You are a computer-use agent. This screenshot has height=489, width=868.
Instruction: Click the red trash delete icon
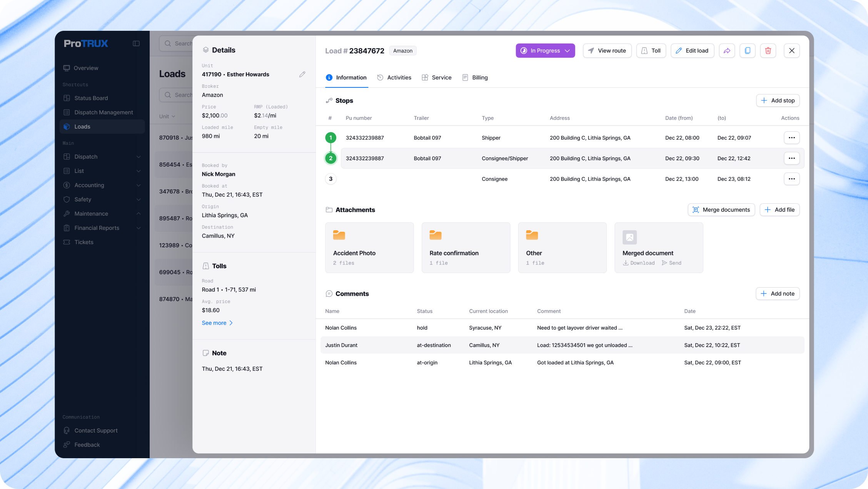pos(768,50)
